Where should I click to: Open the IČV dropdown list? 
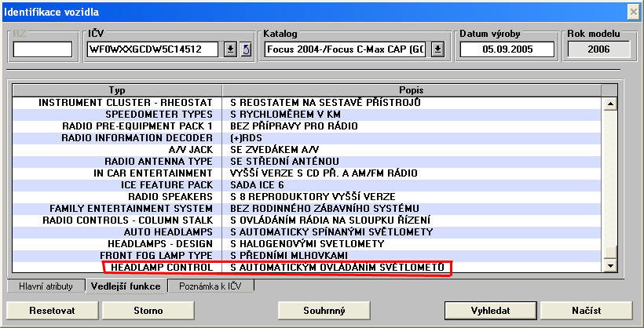click(230, 50)
